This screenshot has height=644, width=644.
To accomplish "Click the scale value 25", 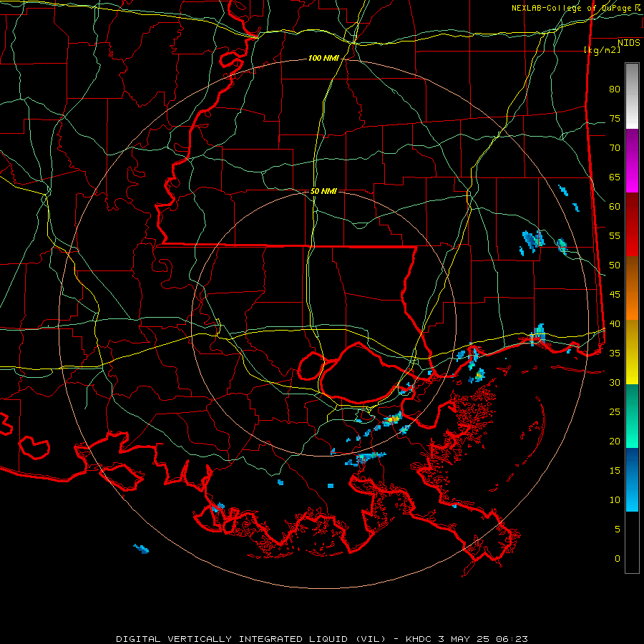I will 615,412.
